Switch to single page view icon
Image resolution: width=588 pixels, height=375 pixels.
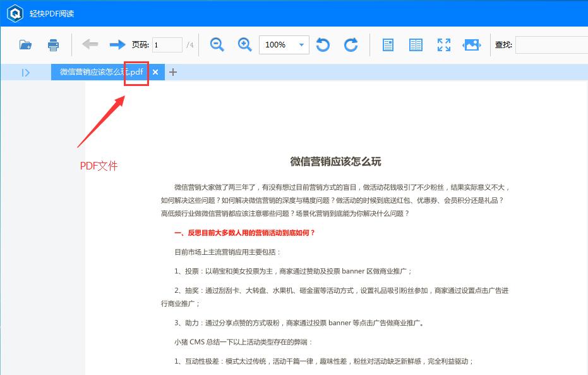coord(387,45)
